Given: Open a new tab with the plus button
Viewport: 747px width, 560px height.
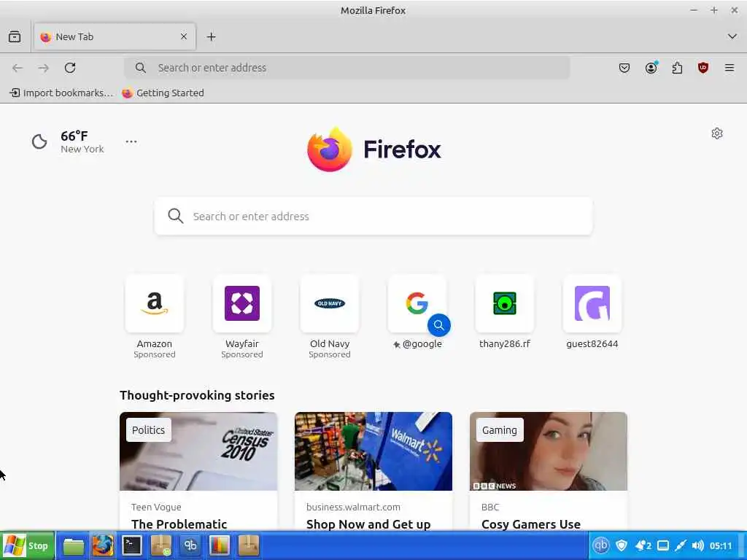Looking at the screenshot, I should (211, 36).
